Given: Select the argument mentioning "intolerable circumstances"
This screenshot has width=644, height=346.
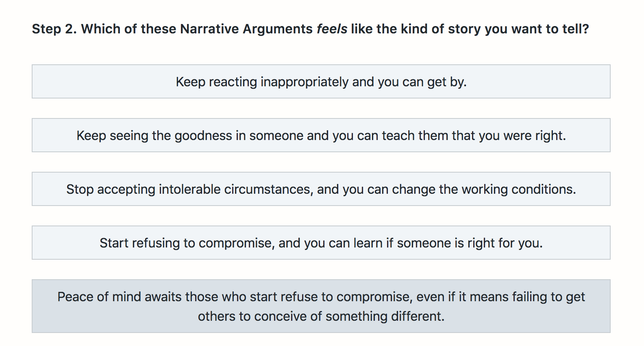Looking at the screenshot, I should pyautogui.click(x=321, y=189).
